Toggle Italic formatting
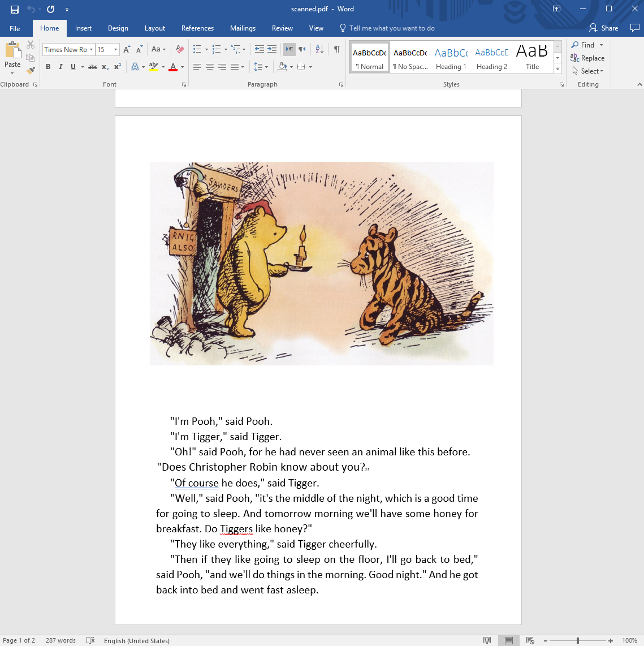The image size is (644, 646). (x=60, y=67)
